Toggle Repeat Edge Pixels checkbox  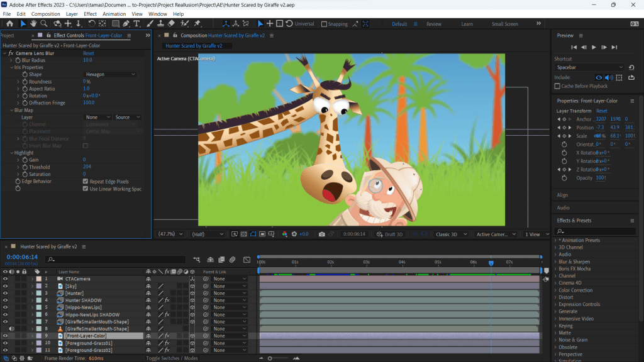click(x=86, y=182)
